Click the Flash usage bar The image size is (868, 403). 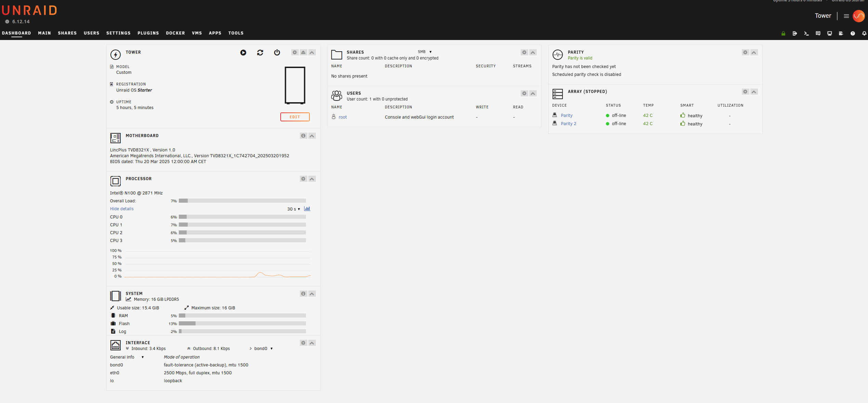(242, 324)
